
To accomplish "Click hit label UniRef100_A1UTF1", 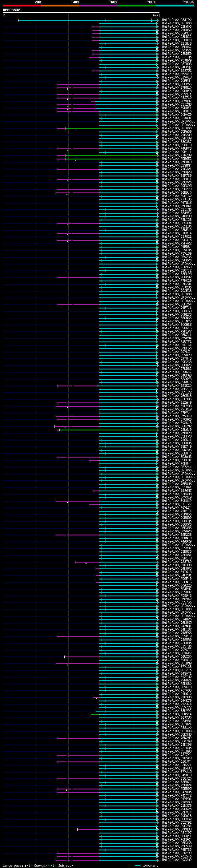I will click(x=176, y=342).
